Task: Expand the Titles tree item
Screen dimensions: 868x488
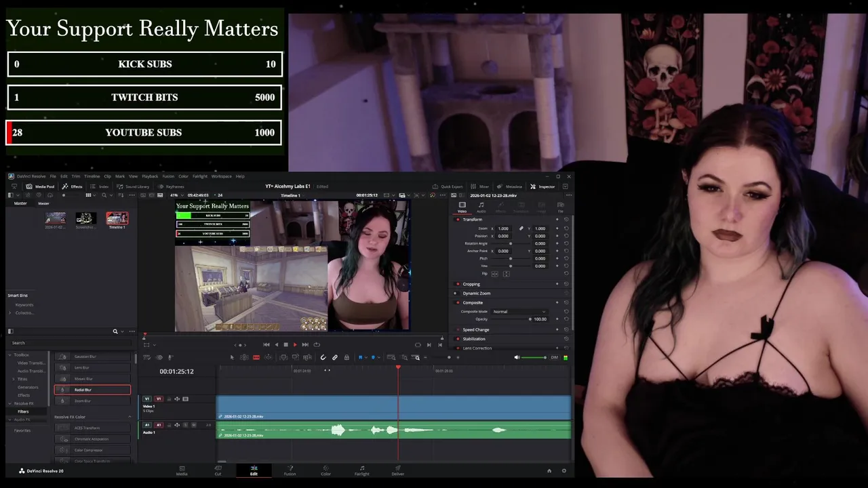Action: (x=14, y=379)
